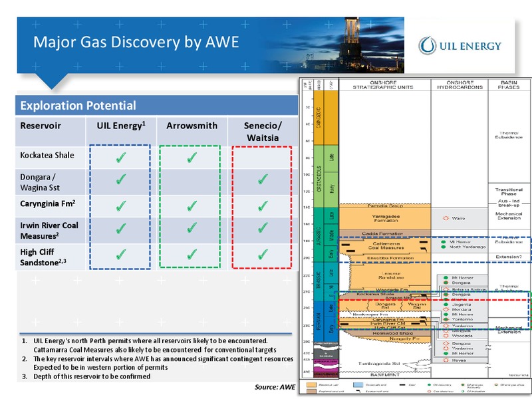532x399 pixels.
Task: Click the High Cliff Sandstone checkmark under UIL Energy
Action: click(x=121, y=255)
